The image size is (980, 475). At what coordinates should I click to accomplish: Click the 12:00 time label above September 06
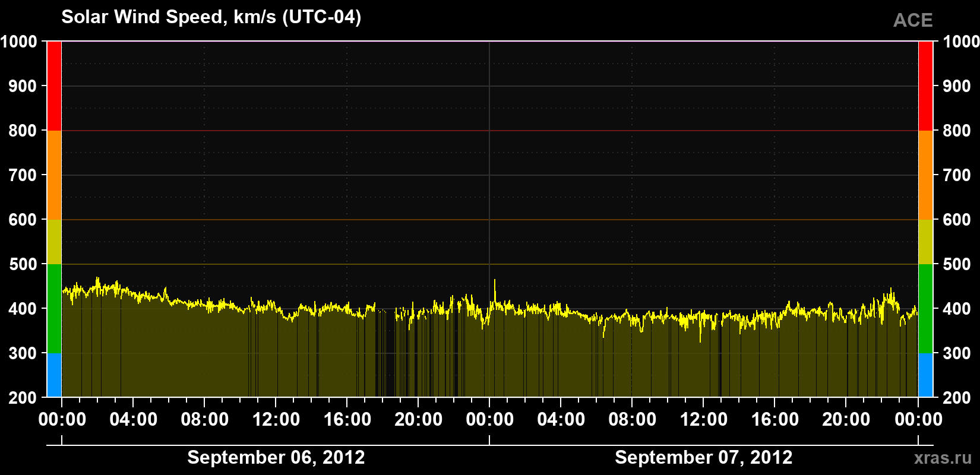coord(276,419)
